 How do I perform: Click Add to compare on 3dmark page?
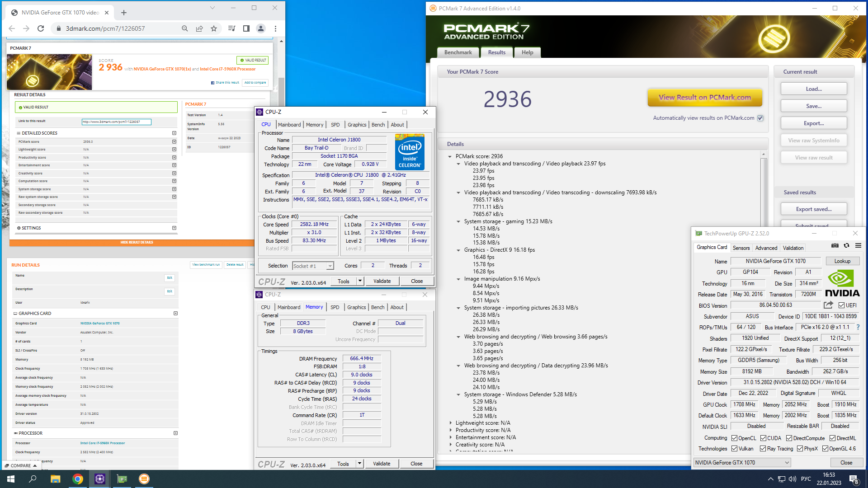[x=255, y=83]
